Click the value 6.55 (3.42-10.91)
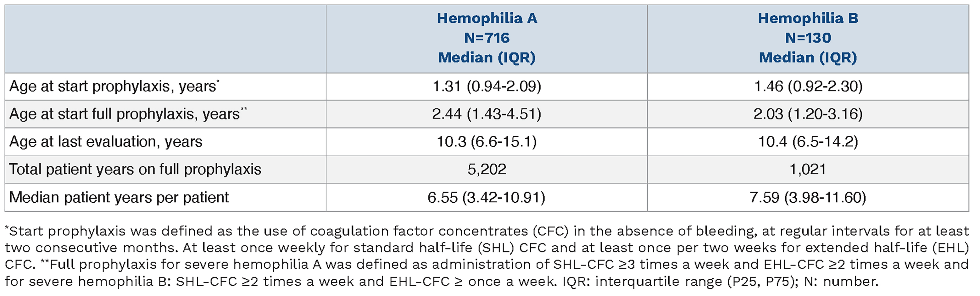Image resolution: width=980 pixels, height=296 pixels. [x=487, y=198]
